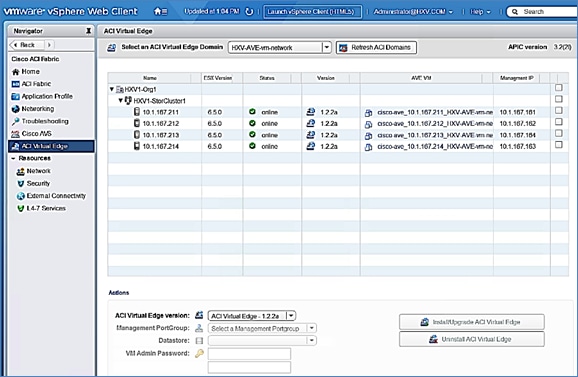Click Uninstall ACI Virtual Edge button
The width and height of the screenshot is (578, 377).
pos(471,339)
